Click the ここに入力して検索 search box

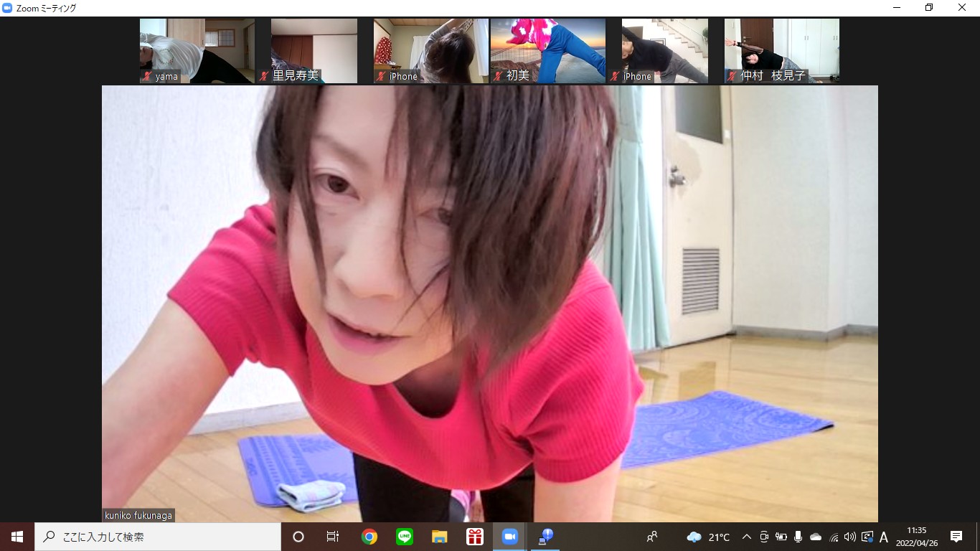coord(158,537)
